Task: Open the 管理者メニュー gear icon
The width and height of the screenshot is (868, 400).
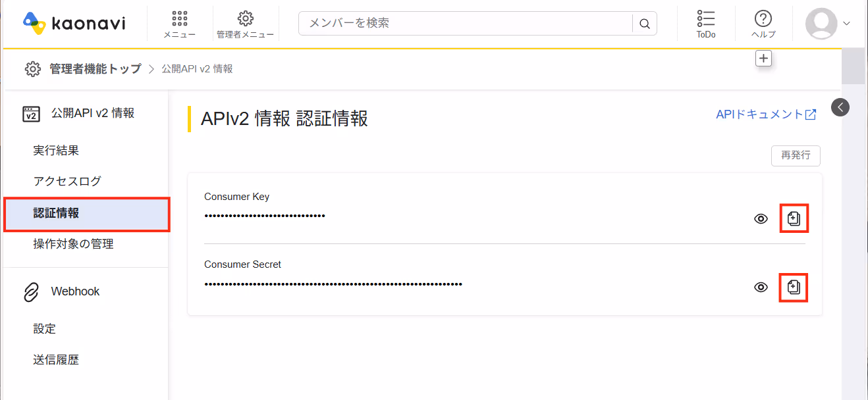Action: pyautogui.click(x=246, y=18)
